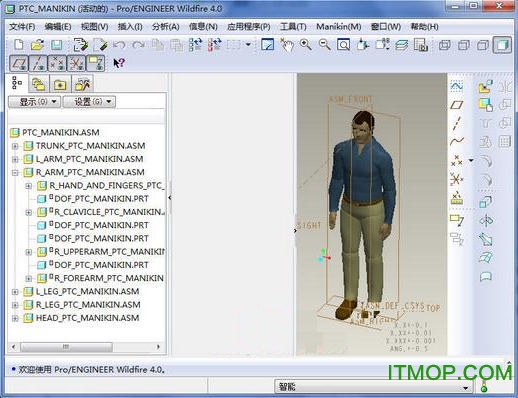Expand R_FOREARM_PTC_MANIKIN node
Image resolution: width=518 pixels, height=398 pixels.
tap(29, 278)
